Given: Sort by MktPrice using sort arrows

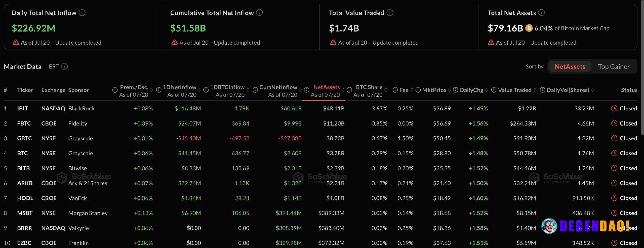Looking at the screenshot, I should 449,90.
